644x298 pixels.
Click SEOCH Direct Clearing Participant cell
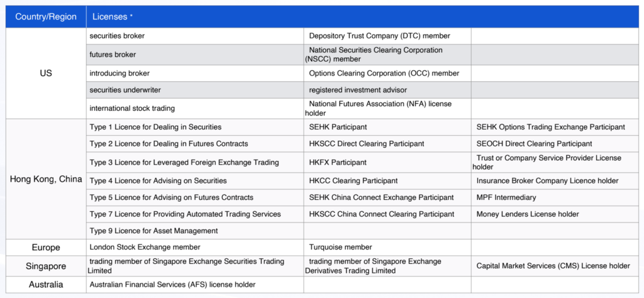[x=555, y=144]
